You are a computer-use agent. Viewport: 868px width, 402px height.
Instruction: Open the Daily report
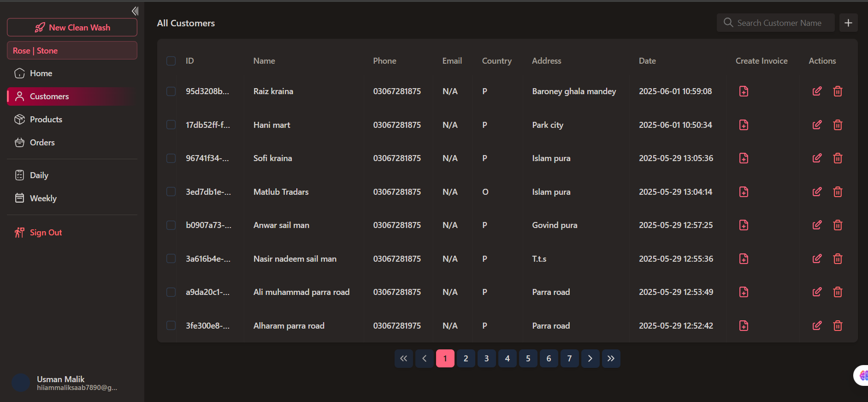pos(72,175)
